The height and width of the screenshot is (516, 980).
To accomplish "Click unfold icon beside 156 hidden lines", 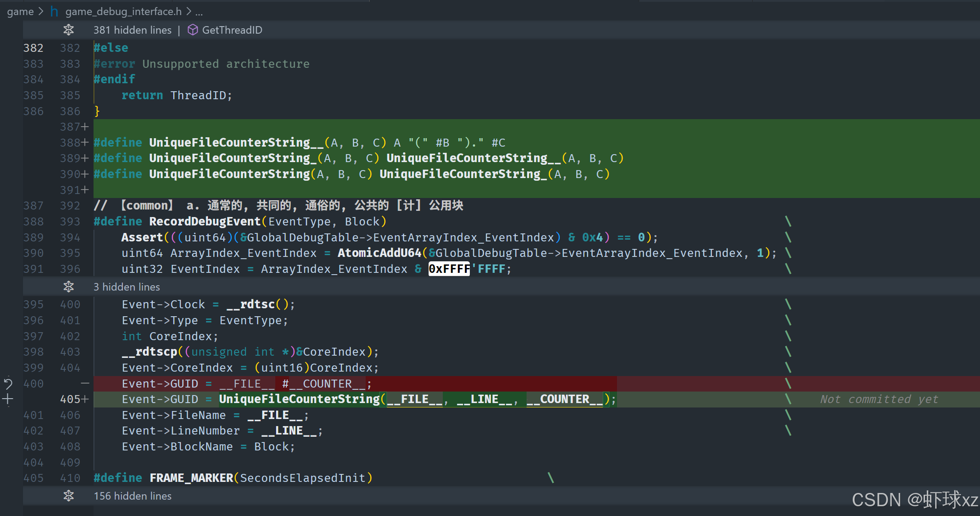I will pyautogui.click(x=69, y=496).
